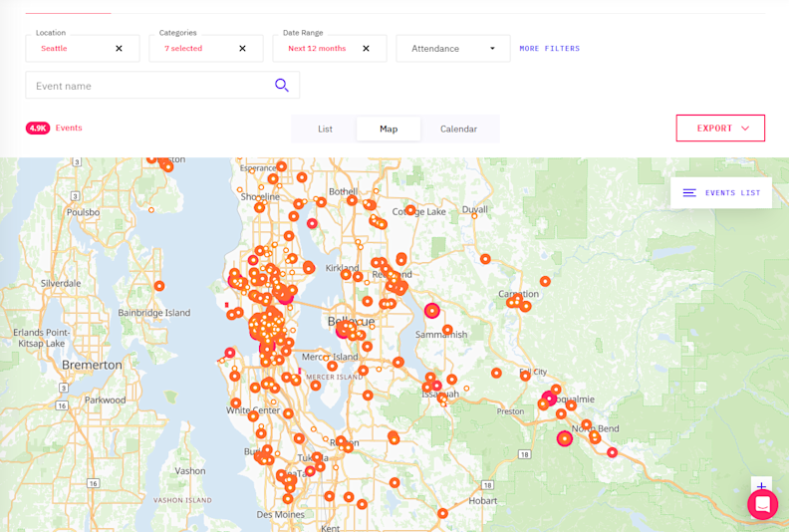Click the 4.9K events count badge

point(38,129)
